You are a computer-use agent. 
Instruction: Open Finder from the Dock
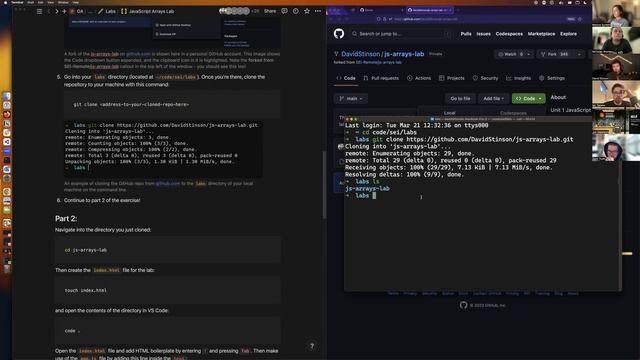tap(7, 96)
